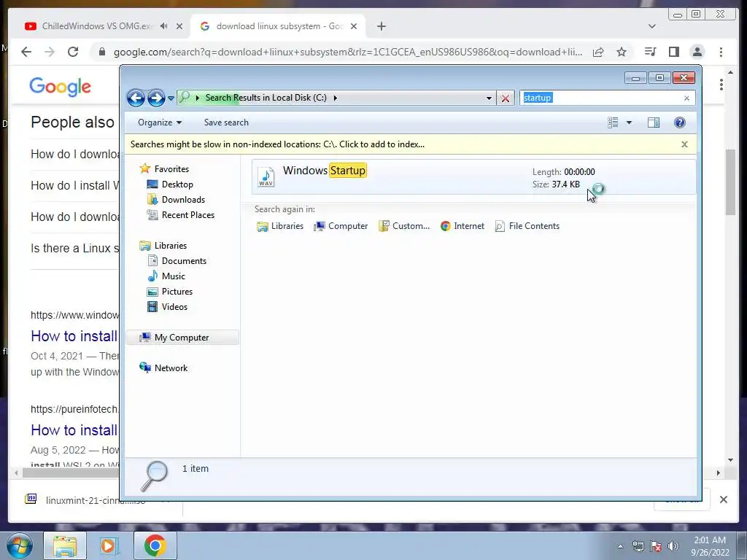Open Explorer help button
Screen dimensions: 747x560
pos(680,122)
